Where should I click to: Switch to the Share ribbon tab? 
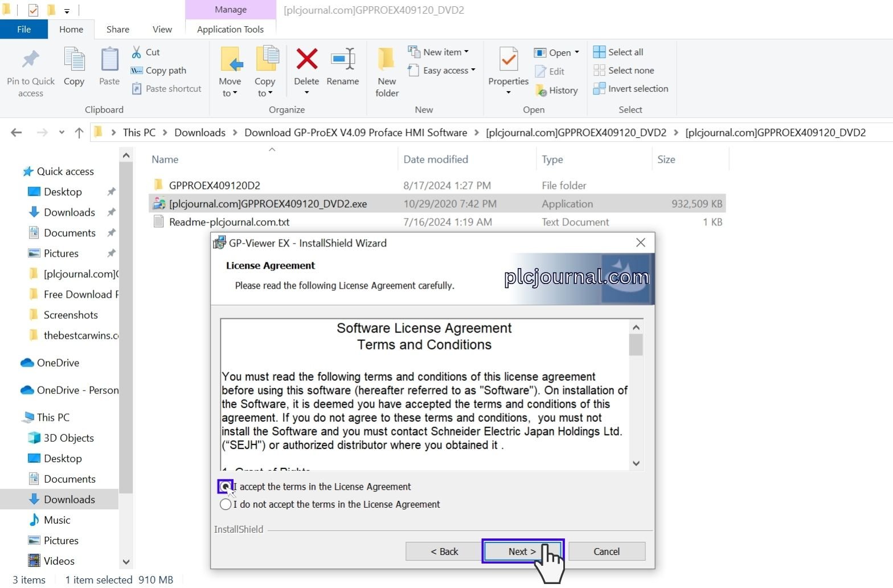coord(118,30)
